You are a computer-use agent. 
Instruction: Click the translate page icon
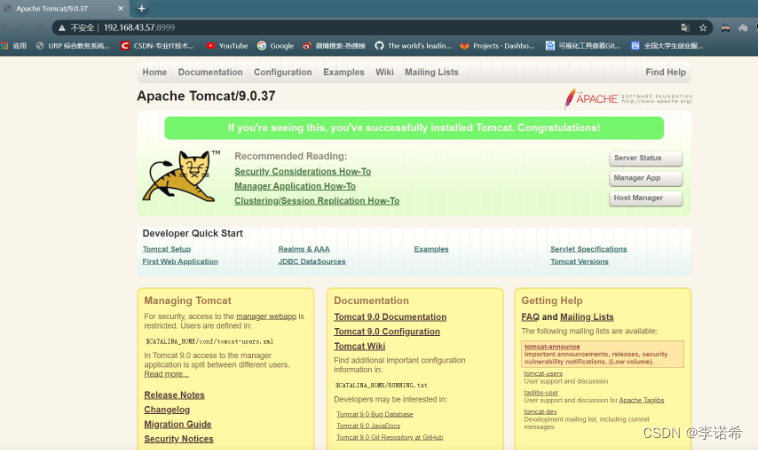685,28
